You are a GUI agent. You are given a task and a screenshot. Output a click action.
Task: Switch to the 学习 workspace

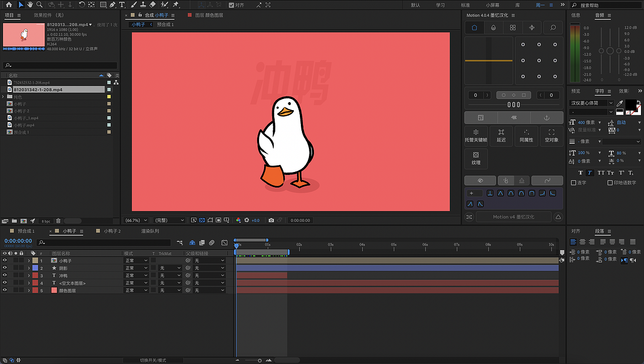tap(440, 5)
